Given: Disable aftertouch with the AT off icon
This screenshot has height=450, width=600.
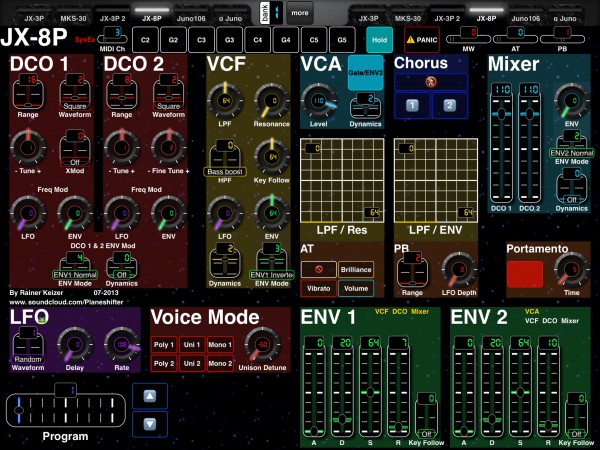Looking at the screenshot, I should point(318,269).
